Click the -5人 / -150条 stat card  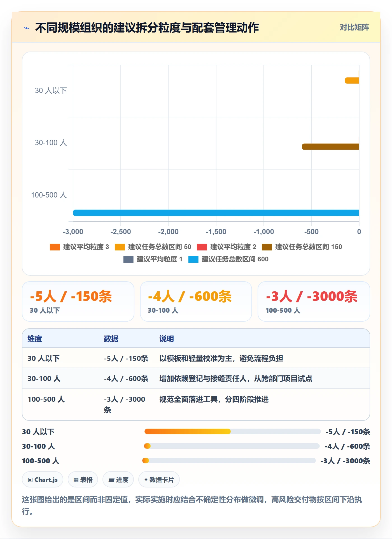pos(78,301)
